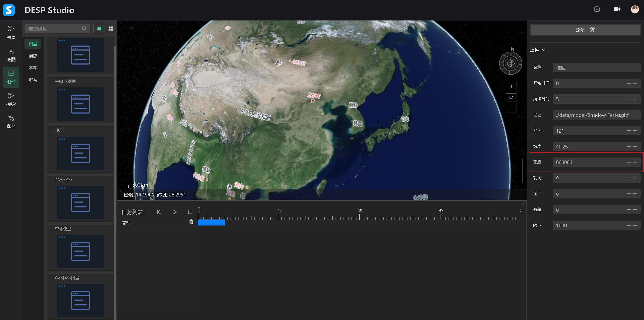Play the task timeline
644x320 pixels.
pos(174,212)
